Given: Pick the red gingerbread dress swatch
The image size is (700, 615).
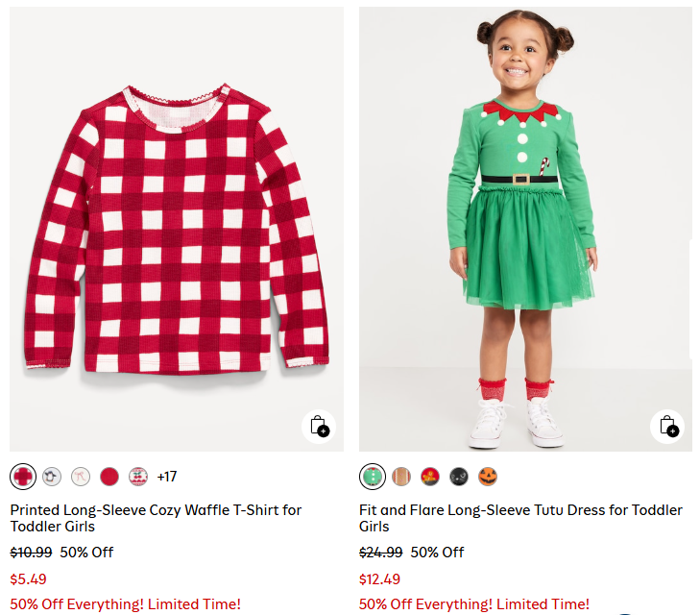Looking at the screenshot, I should coord(430,476).
